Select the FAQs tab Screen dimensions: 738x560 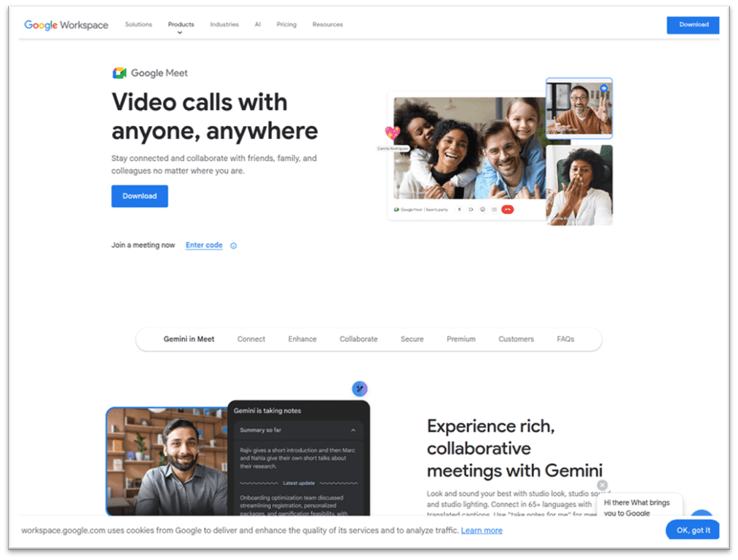click(x=565, y=339)
